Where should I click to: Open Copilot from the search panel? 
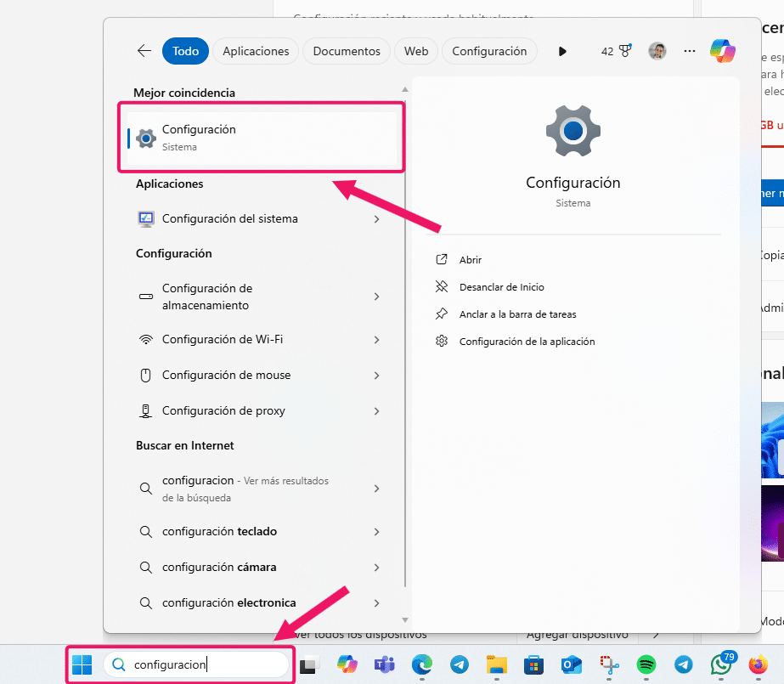tap(723, 51)
